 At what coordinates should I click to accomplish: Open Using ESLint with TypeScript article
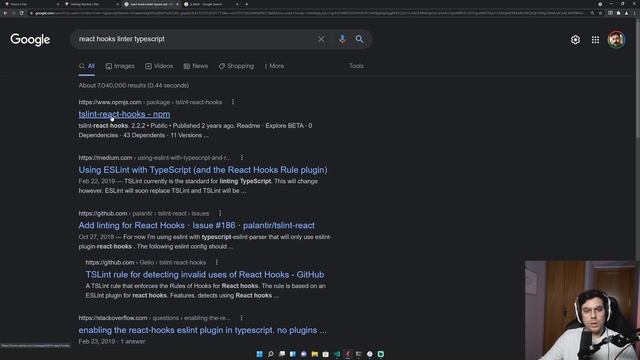pyautogui.click(x=203, y=170)
